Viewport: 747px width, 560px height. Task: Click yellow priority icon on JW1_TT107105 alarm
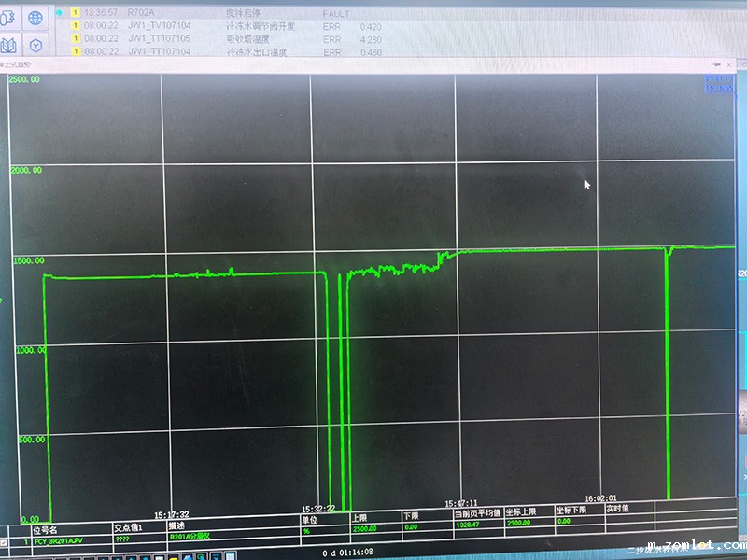(75, 40)
